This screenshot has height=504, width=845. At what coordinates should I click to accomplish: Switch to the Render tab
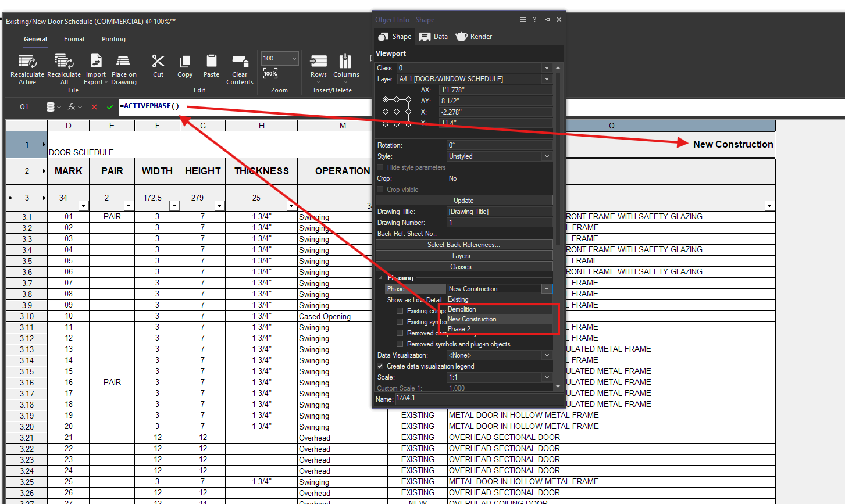[474, 37]
